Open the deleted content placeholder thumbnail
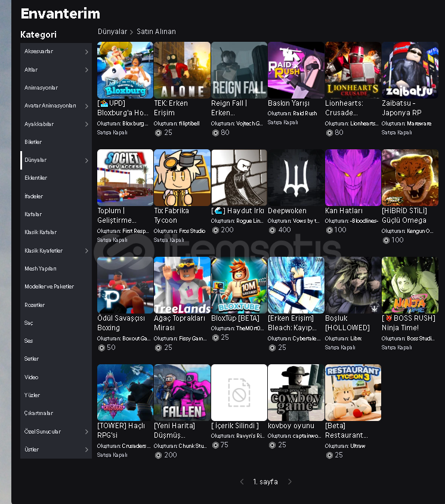445x504 pixels. click(x=239, y=392)
